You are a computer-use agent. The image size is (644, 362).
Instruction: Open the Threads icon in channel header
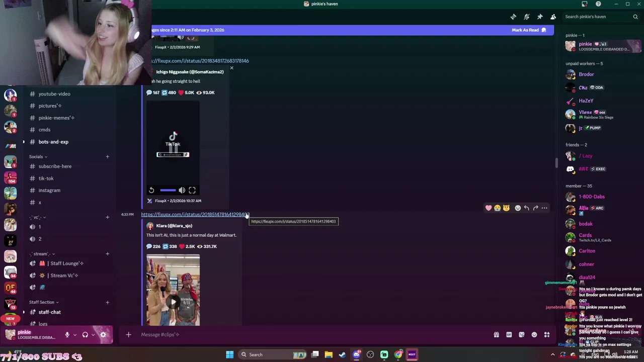point(513,17)
